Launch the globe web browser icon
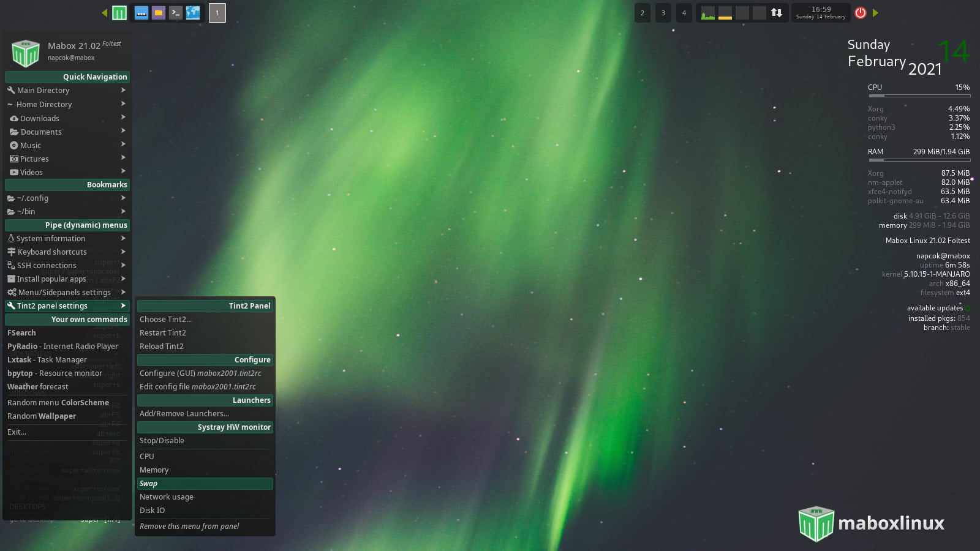 pyautogui.click(x=193, y=12)
